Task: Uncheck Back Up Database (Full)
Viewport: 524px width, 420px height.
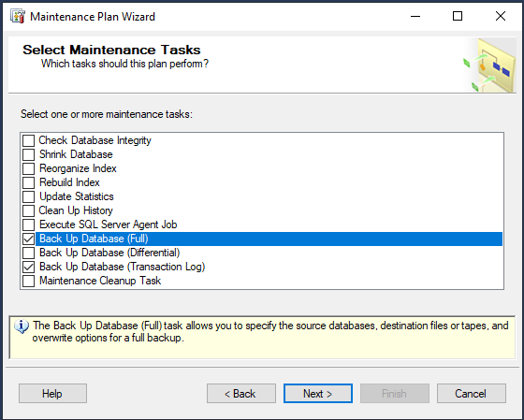Action: (28, 239)
